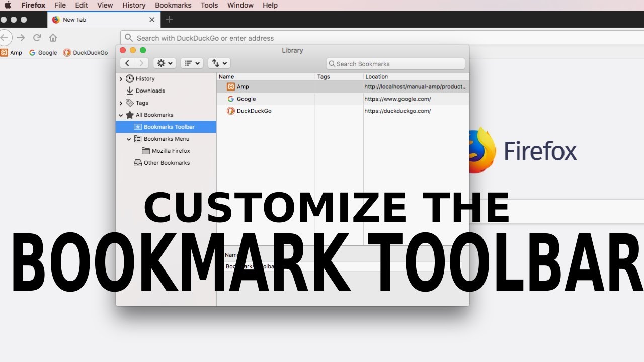The image size is (644, 362).
Task: Open the Edit menu
Action: [x=81, y=5]
